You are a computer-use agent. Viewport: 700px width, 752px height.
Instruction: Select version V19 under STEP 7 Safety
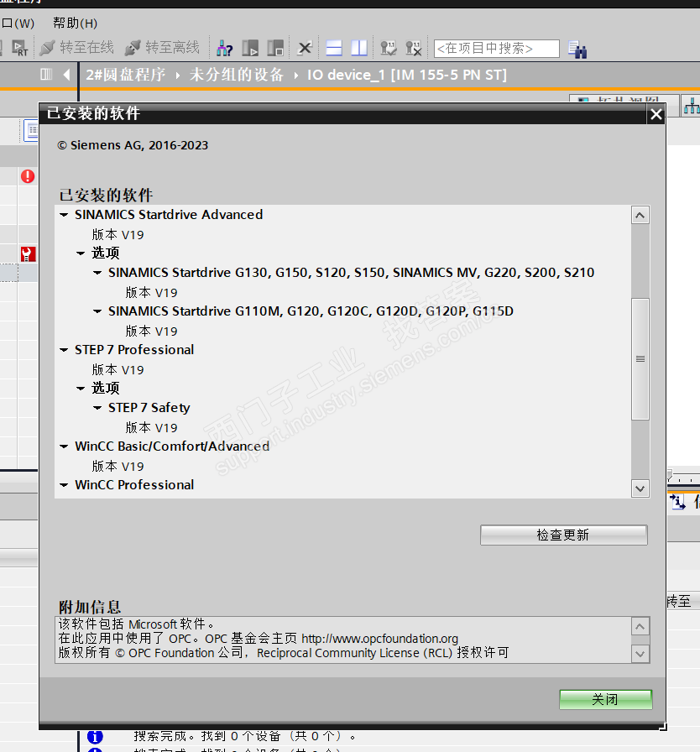(152, 427)
